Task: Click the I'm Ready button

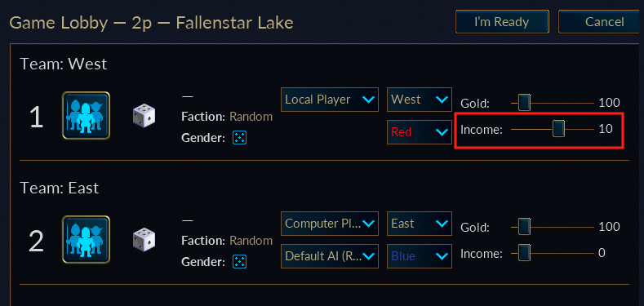Action: coord(502,22)
